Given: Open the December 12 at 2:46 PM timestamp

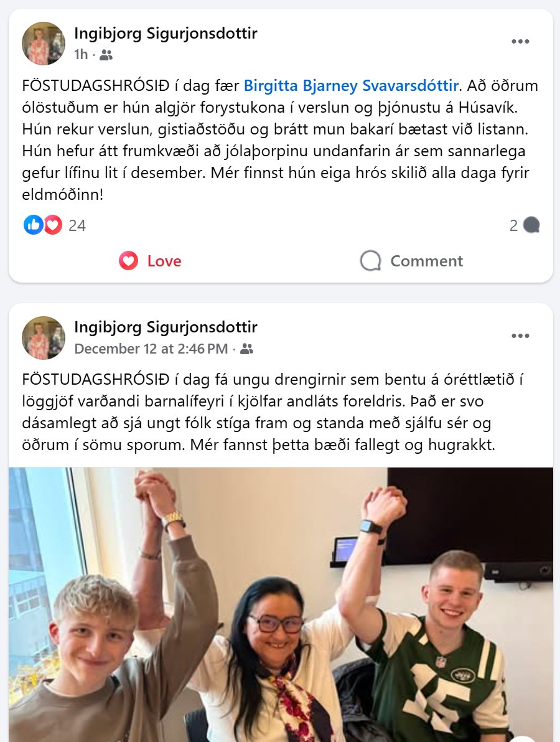Looking at the screenshot, I should [x=151, y=349].
